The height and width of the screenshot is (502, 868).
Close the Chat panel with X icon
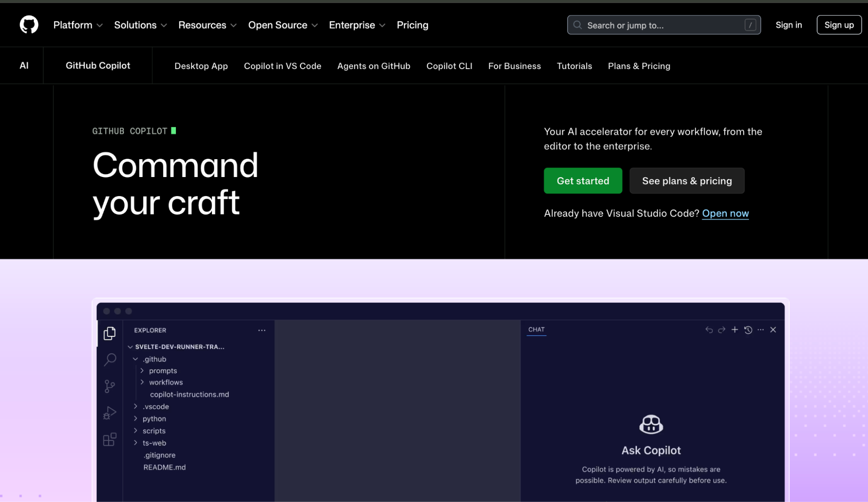coord(773,330)
